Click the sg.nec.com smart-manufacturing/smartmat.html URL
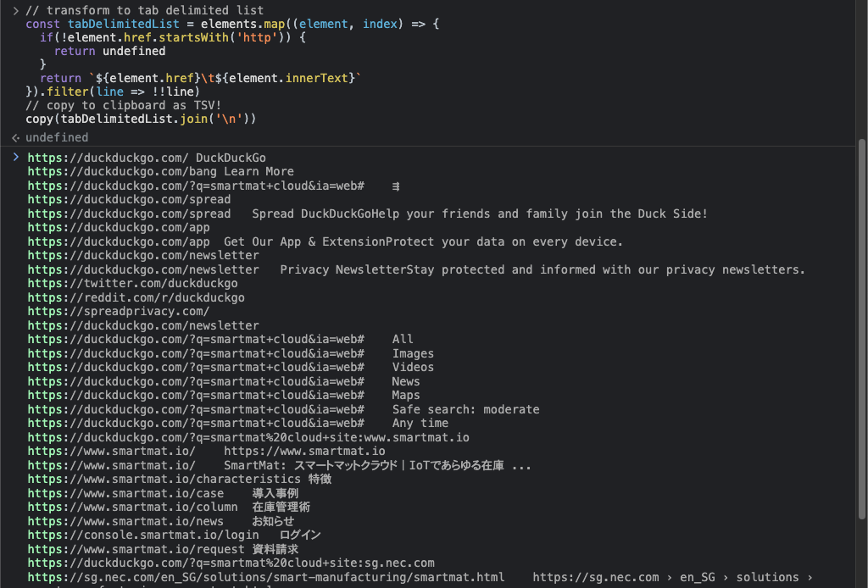 pos(266,578)
